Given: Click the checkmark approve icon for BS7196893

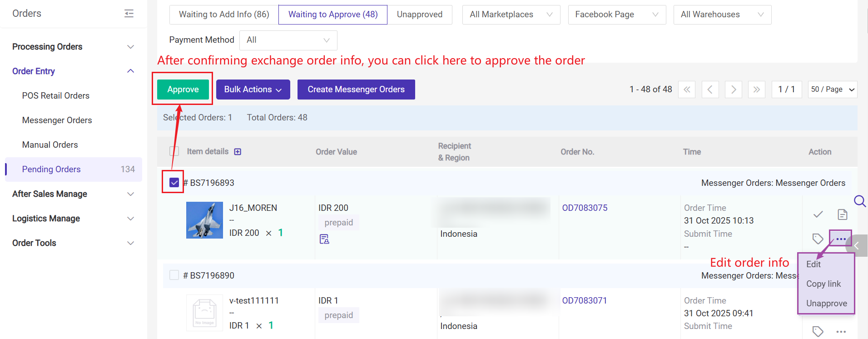Looking at the screenshot, I should tap(818, 214).
